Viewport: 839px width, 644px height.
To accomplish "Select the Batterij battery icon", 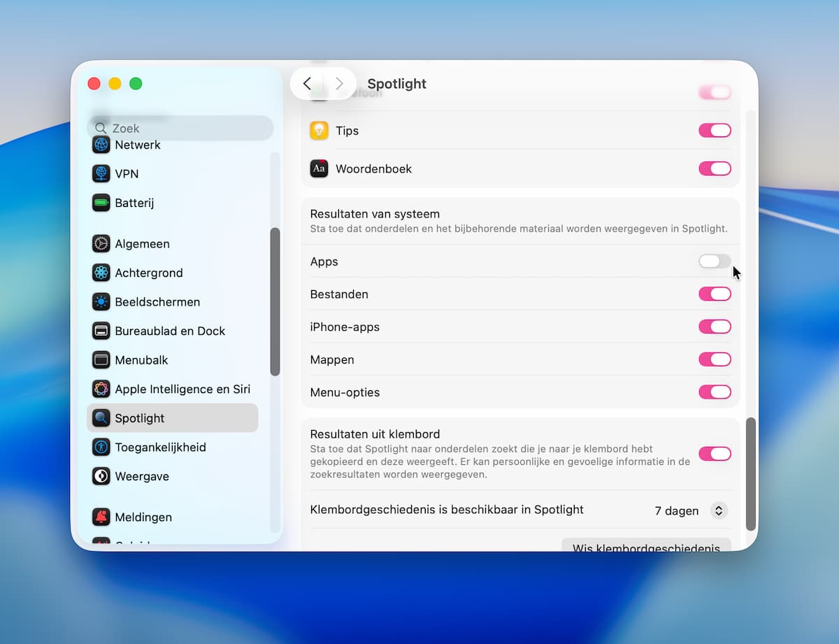I will 101,203.
